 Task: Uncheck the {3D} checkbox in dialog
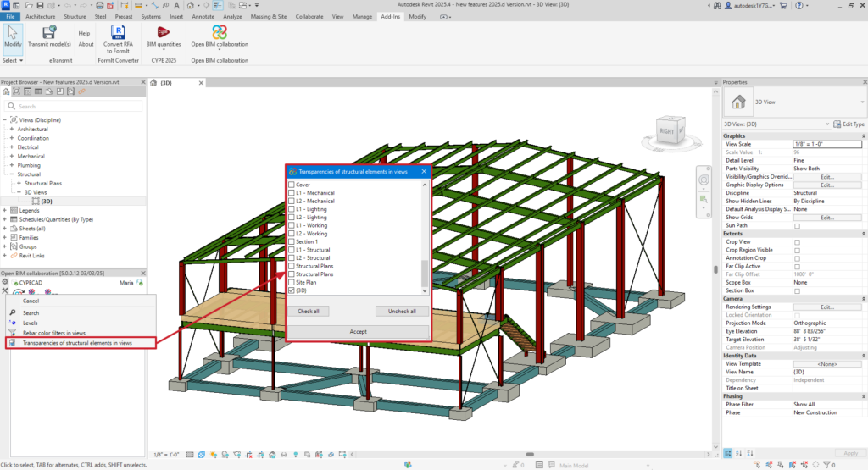(292, 290)
